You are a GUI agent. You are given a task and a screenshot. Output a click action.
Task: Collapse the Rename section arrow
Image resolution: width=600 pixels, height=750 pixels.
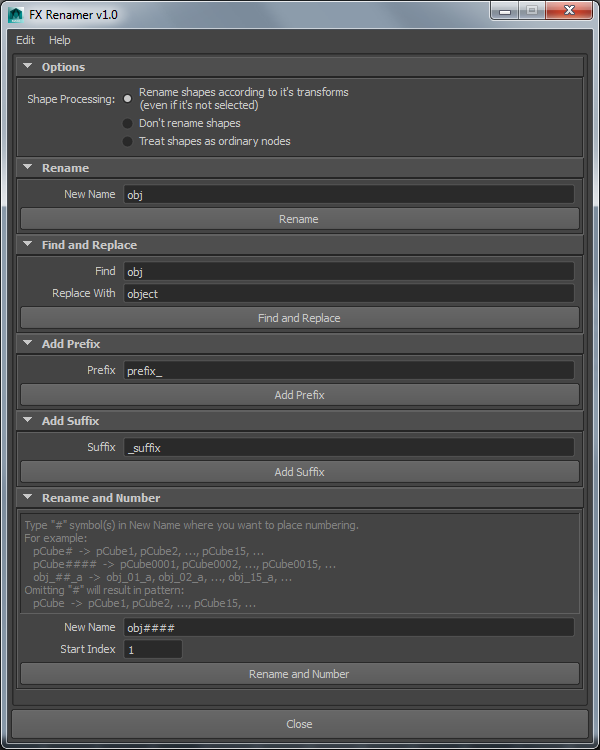(28, 168)
